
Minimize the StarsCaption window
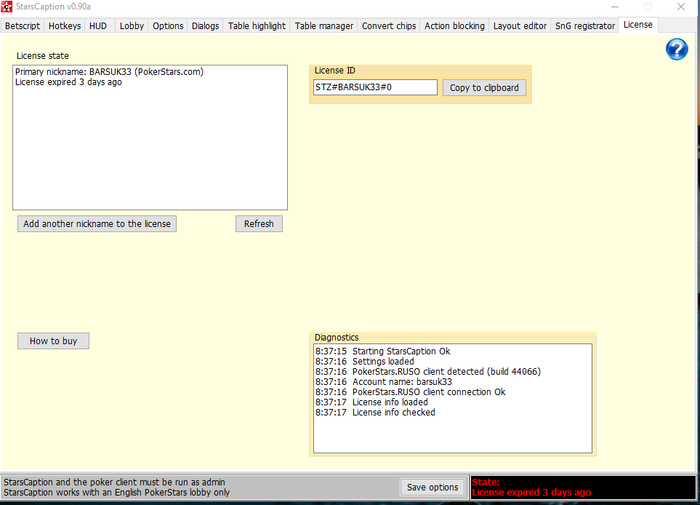[x=615, y=7]
